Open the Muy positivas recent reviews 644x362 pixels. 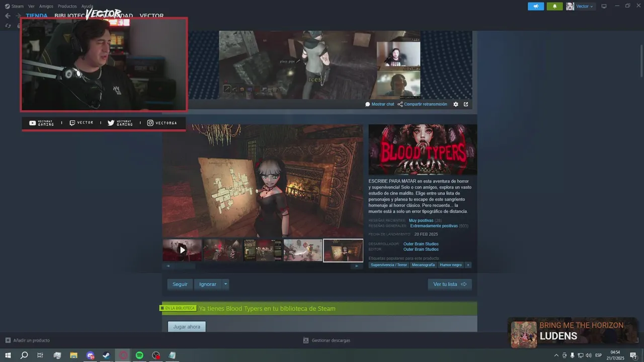click(x=421, y=220)
